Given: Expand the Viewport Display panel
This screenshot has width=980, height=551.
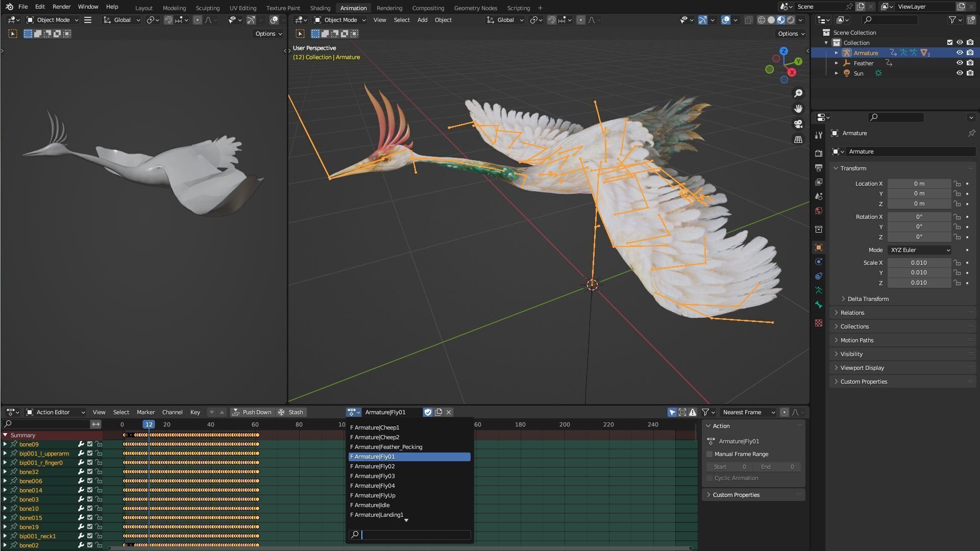Looking at the screenshot, I should coord(862,368).
